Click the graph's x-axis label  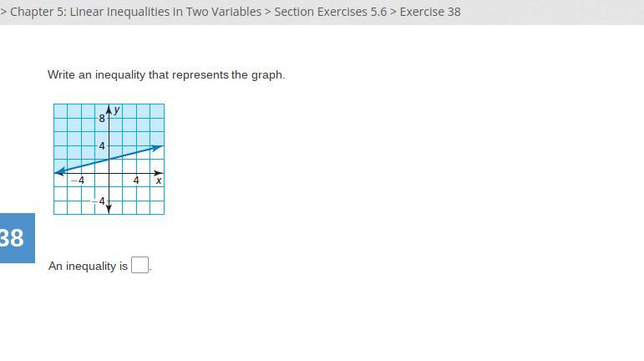point(159,180)
